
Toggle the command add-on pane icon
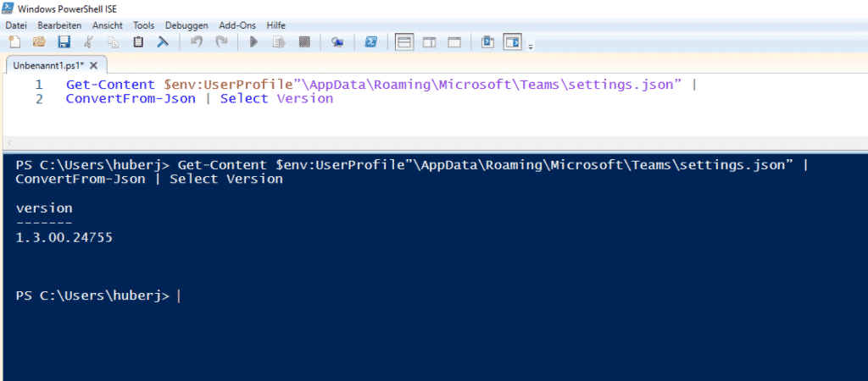click(x=513, y=42)
